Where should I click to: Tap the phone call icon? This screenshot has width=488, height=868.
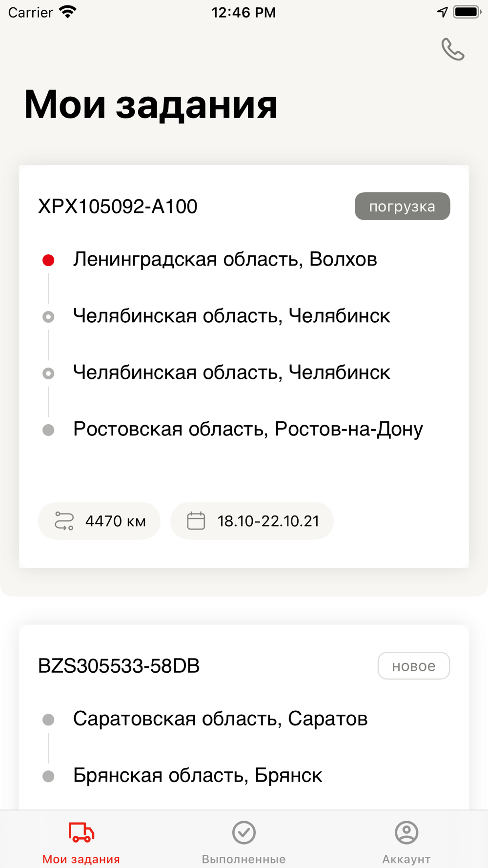click(453, 49)
